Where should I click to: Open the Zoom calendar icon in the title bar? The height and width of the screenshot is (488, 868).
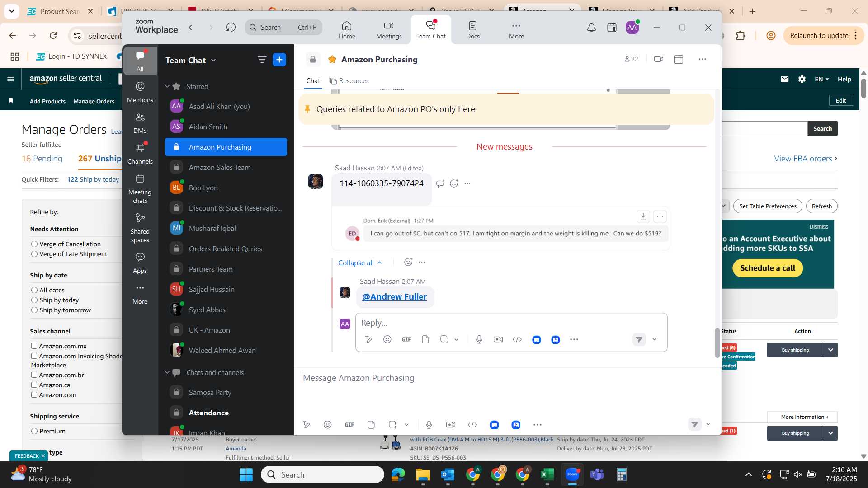coord(612,28)
